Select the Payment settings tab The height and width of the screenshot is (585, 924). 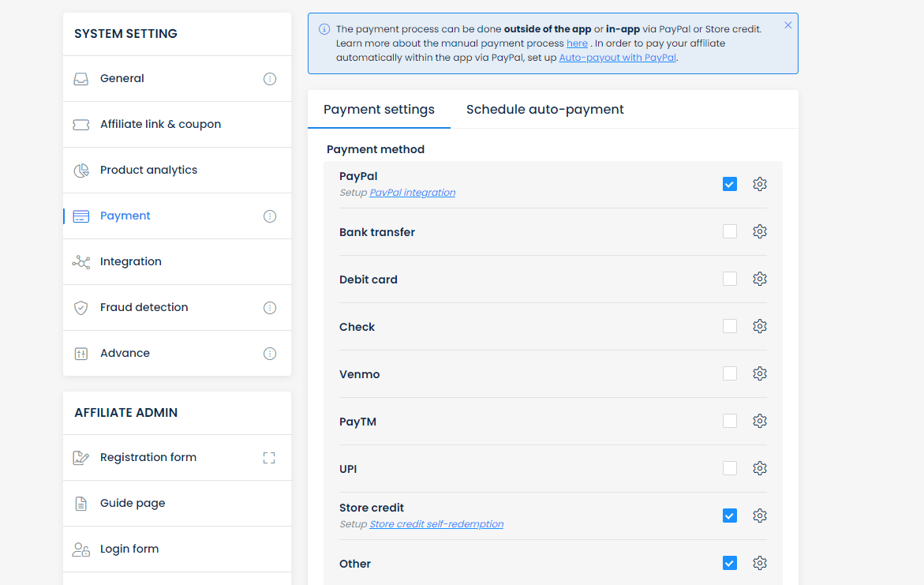(x=379, y=110)
